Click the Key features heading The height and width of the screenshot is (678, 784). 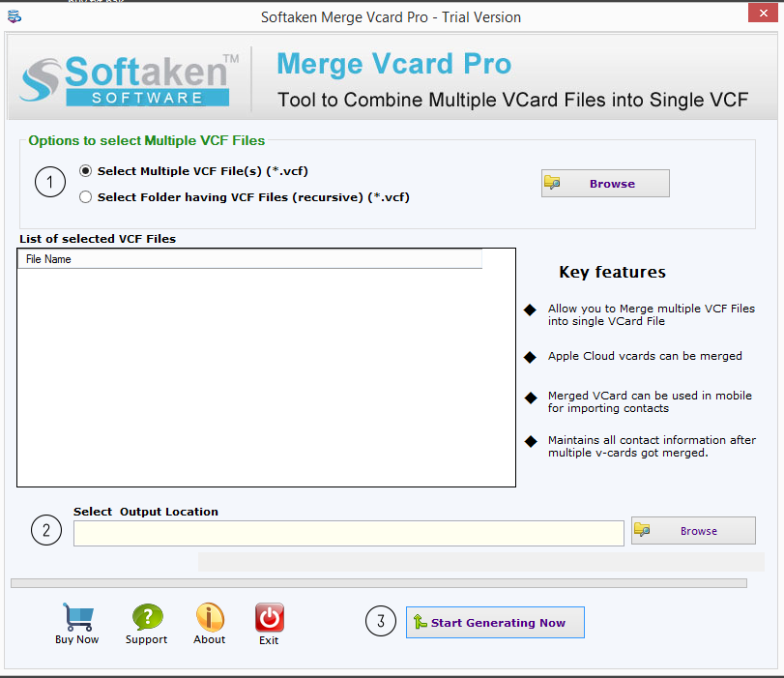pyautogui.click(x=613, y=272)
